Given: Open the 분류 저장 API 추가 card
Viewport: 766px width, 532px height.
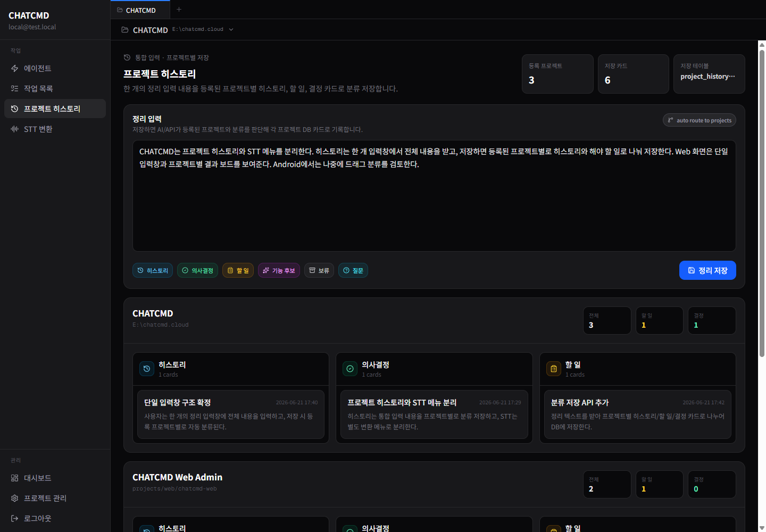Looking at the screenshot, I should tap(638, 414).
